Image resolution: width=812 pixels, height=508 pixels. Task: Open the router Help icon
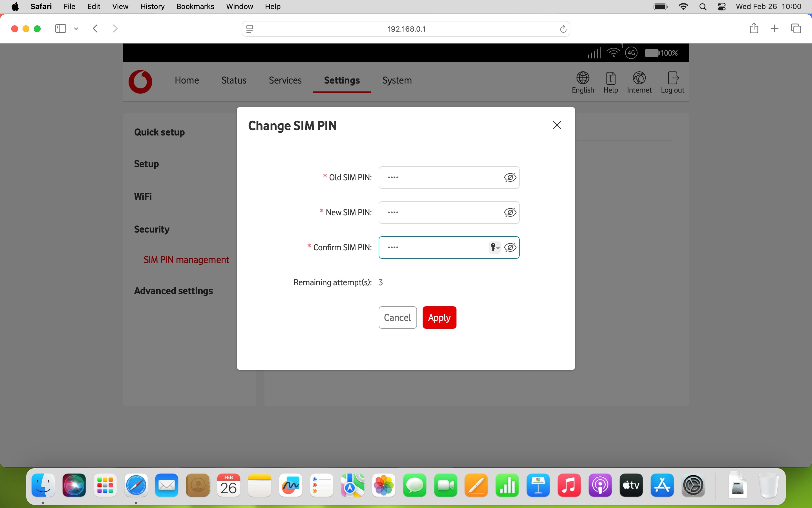click(x=611, y=82)
